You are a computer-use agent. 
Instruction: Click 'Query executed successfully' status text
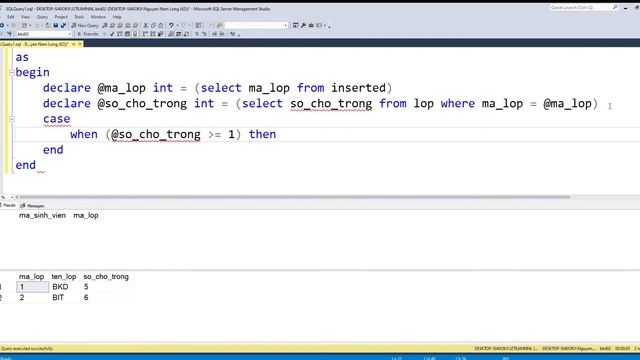27,349
